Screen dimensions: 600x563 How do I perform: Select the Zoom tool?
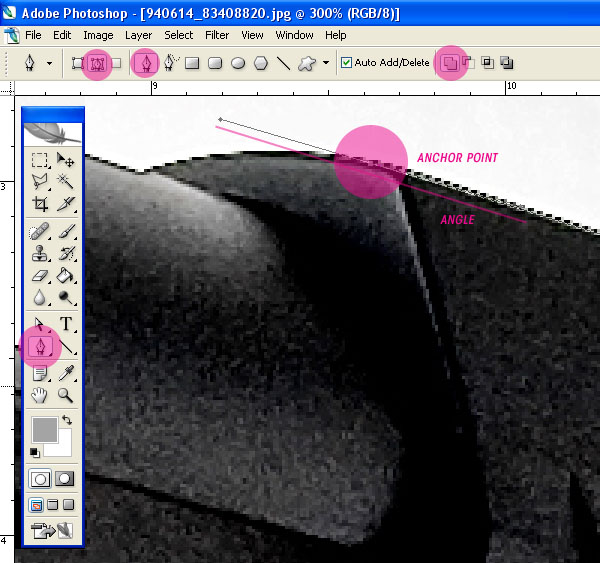(65, 395)
